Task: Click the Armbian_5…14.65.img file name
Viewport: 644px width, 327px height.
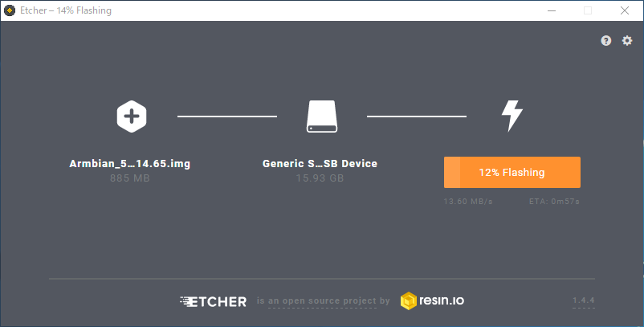Action: [x=130, y=164]
